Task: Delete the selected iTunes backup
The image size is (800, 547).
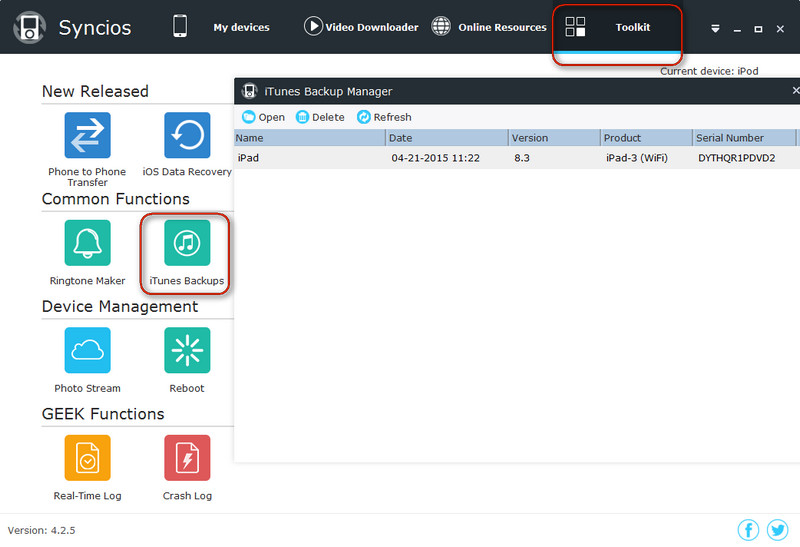Action: pyautogui.click(x=320, y=117)
